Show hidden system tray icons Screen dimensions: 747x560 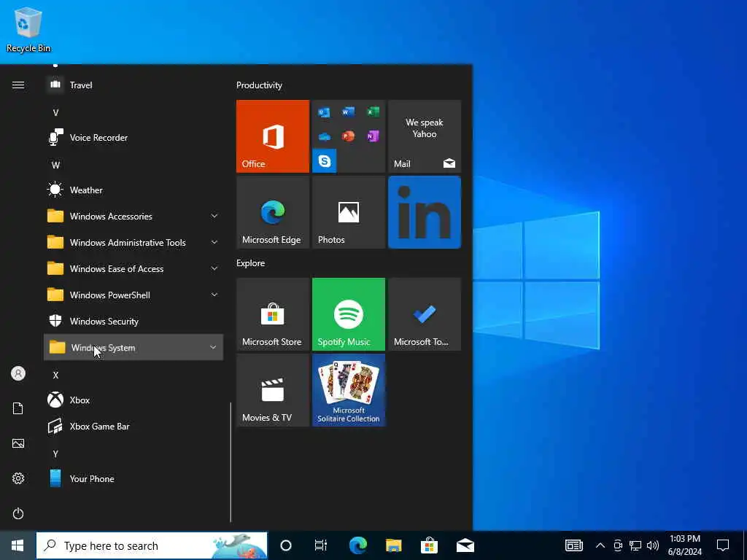(600, 545)
